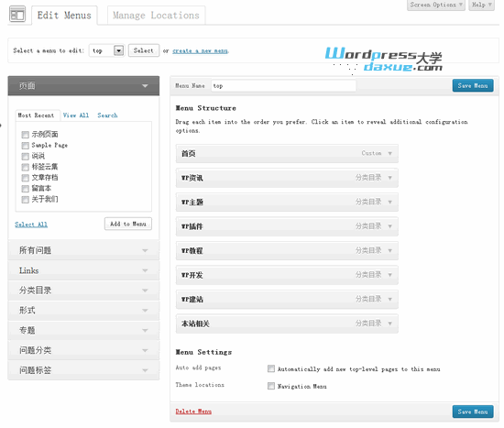Image resolution: width=504 pixels, height=428 pixels.
Task: Expand the 首页 Custom menu item arrow
Action: tap(389, 154)
